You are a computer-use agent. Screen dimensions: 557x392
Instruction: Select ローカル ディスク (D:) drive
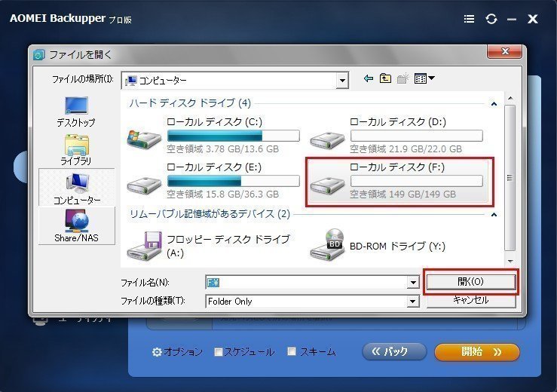coord(396,136)
